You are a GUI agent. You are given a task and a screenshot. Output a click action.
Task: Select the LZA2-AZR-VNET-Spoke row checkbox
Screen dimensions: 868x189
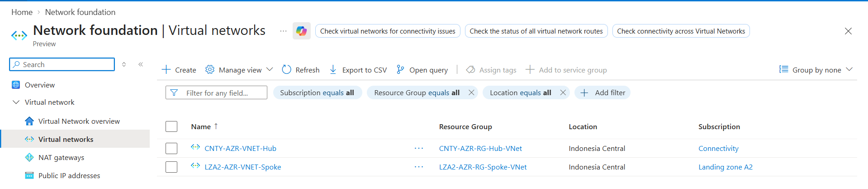click(171, 167)
